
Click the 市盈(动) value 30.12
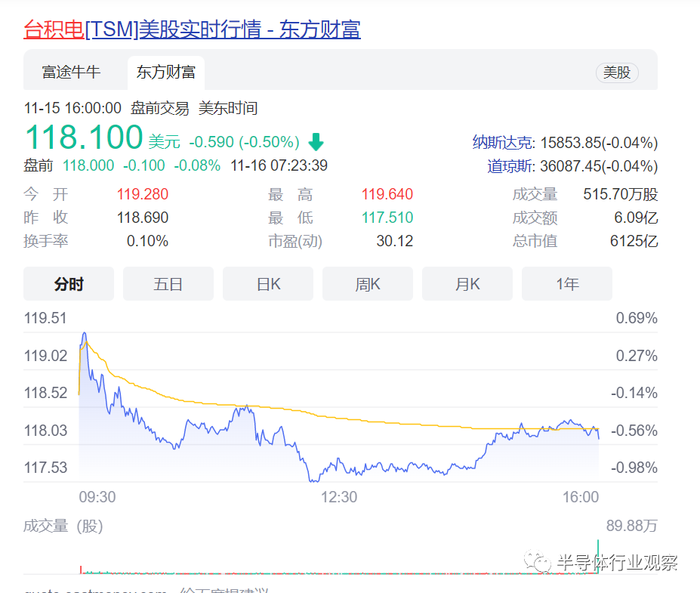click(x=395, y=241)
